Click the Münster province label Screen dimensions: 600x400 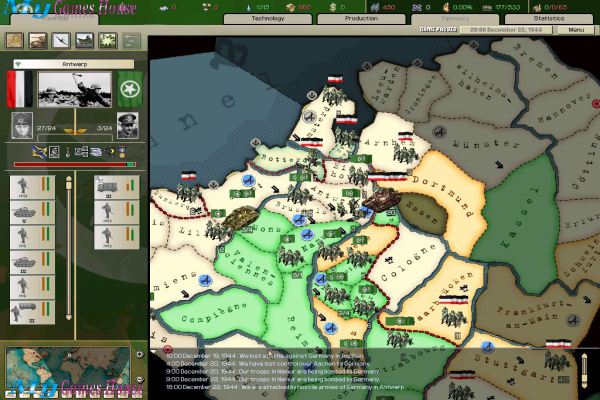pos(486,144)
